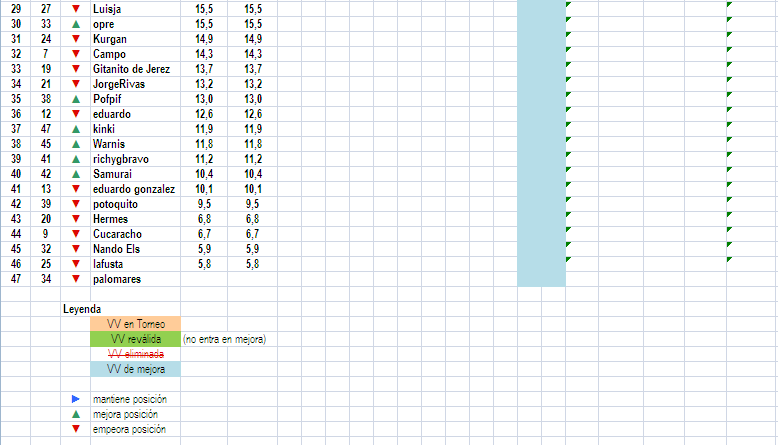Image resolution: width=778 pixels, height=445 pixels.
Task: Click the red down arrow in Luisja row
Action: point(76,9)
